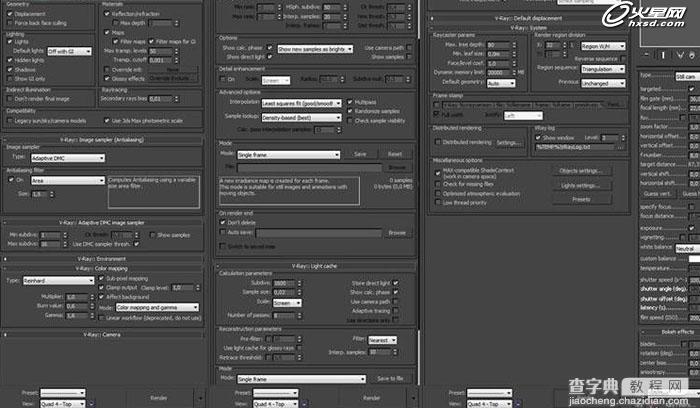
Task: Click the Guess vert. button
Action: click(x=657, y=194)
